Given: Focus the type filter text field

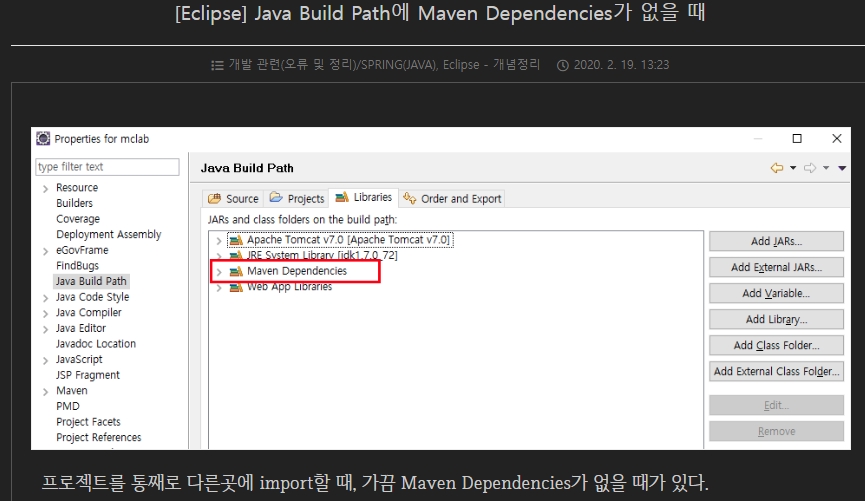Looking at the screenshot, I should point(108,167).
